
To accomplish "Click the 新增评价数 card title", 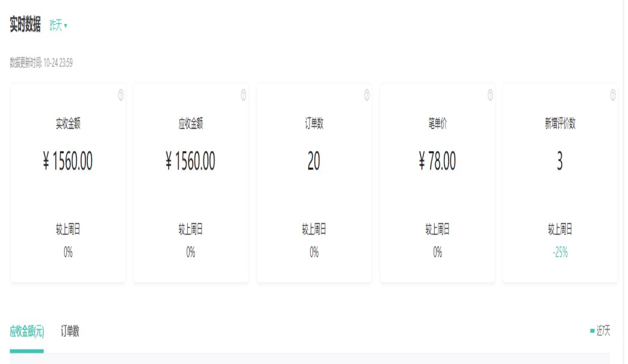I will point(560,124).
